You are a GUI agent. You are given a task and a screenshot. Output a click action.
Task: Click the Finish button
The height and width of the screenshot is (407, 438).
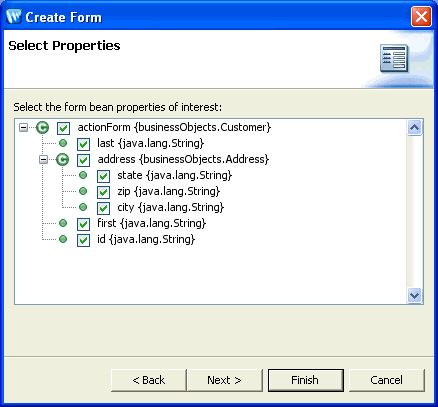(306, 380)
